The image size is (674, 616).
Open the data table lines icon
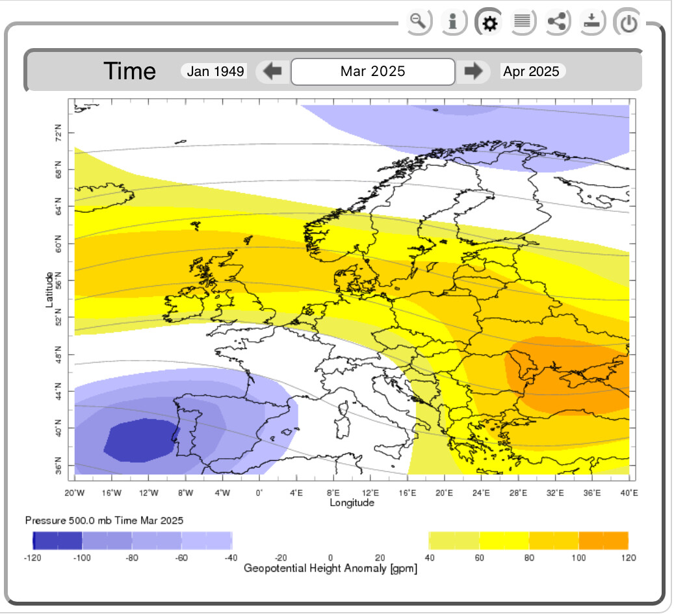523,21
